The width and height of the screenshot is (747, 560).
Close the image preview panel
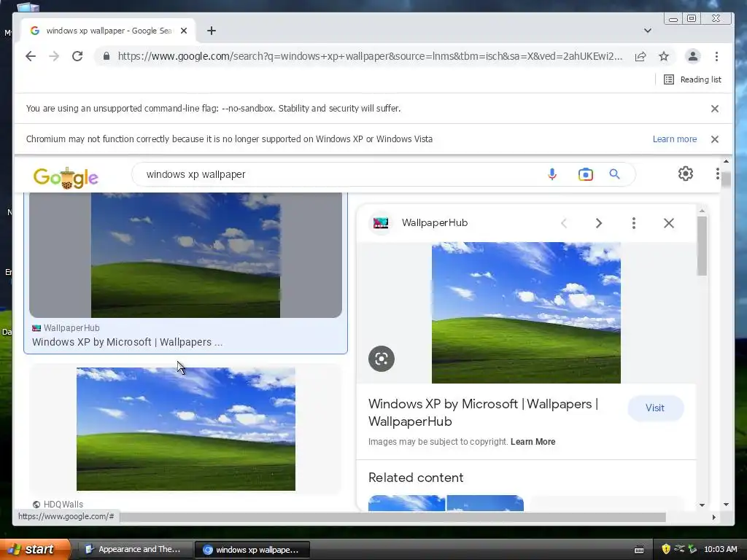point(669,223)
